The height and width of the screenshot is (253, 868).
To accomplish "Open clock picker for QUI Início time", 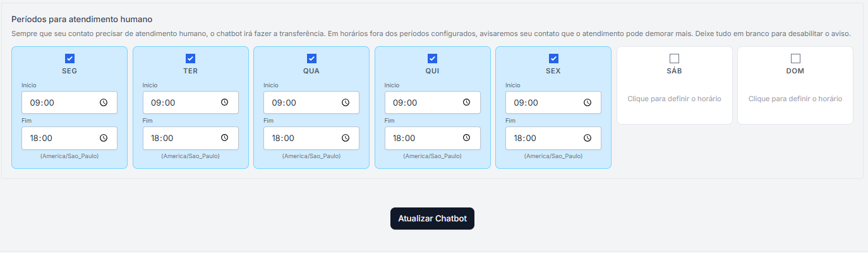I will 466,102.
